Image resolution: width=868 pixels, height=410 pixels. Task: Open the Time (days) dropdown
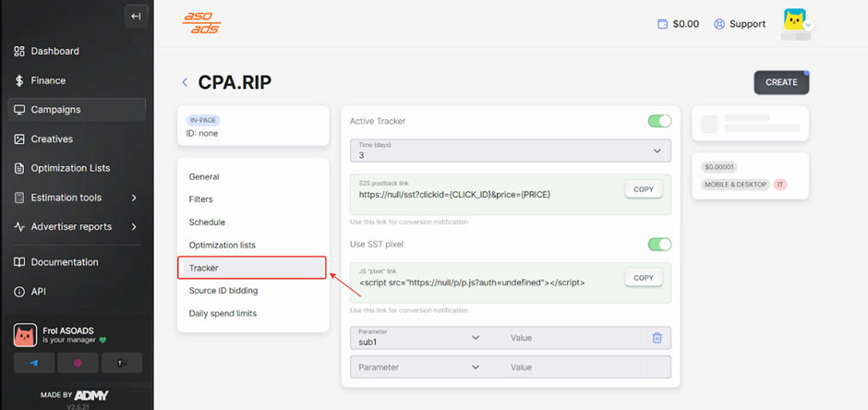pyautogui.click(x=510, y=151)
